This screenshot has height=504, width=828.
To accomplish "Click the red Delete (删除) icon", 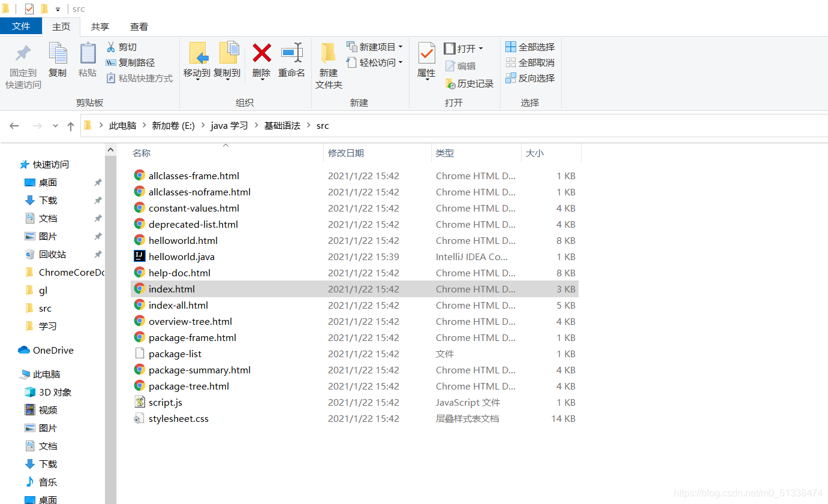I will (x=262, y=53).
